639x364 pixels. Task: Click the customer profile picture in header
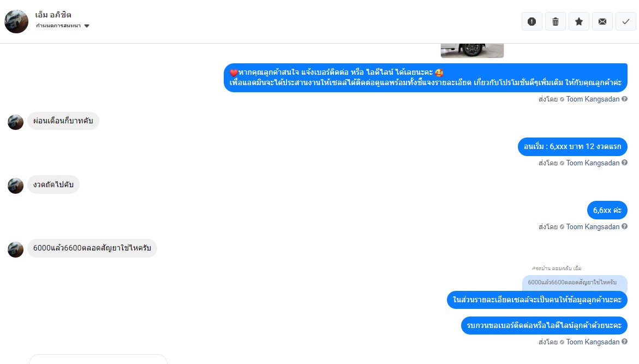[16, 22]
